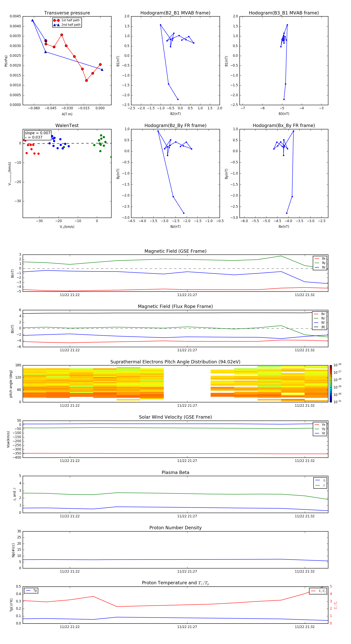Click the 'Bx(nT)' x-axis label of hodogram
This screenshot has height=644, width=351.
(284, 227)
